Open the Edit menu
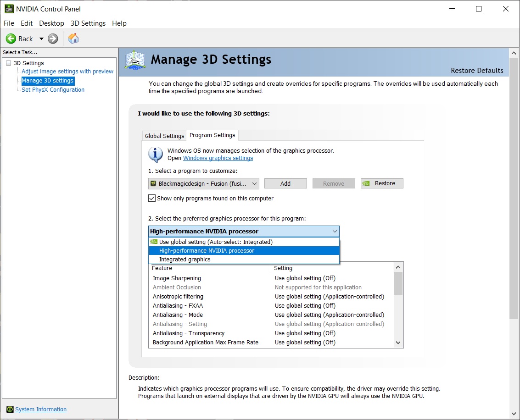This screenshot has height=420, width=520. click(27, 23)
